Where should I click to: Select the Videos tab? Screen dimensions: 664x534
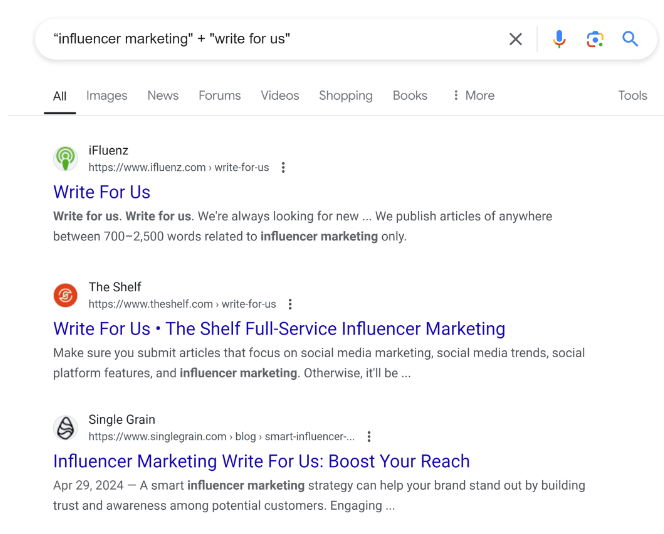[x=280, y=96]
